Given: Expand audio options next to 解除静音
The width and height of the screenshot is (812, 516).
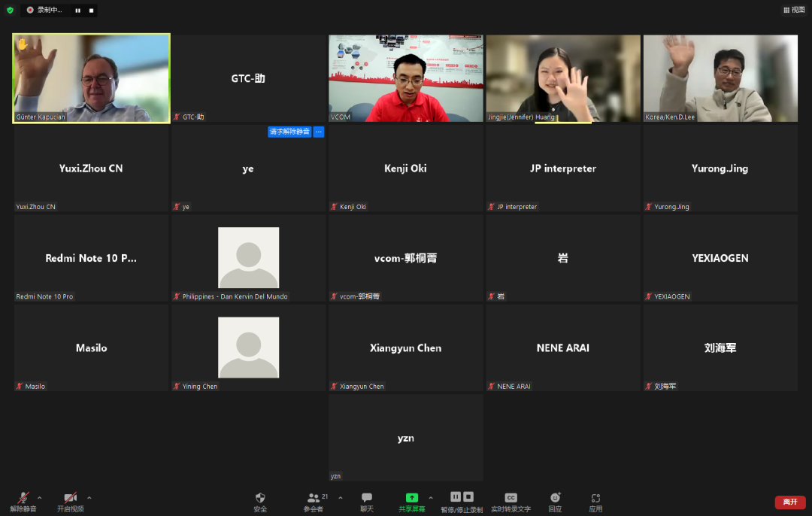Looking at the screenshot, I should point(39,498).
